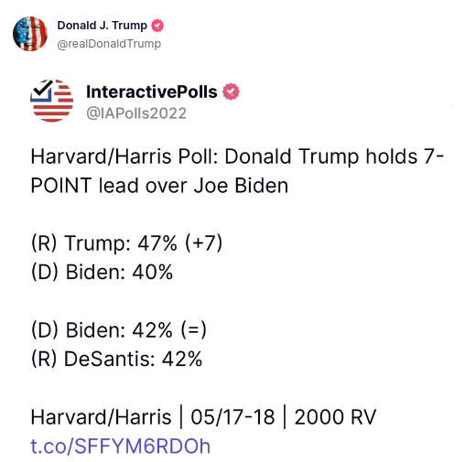Viewport: 476px width, 462px height.
Task: Click Donald J. Trump's verified badge
Action: (x=157, y=26)
